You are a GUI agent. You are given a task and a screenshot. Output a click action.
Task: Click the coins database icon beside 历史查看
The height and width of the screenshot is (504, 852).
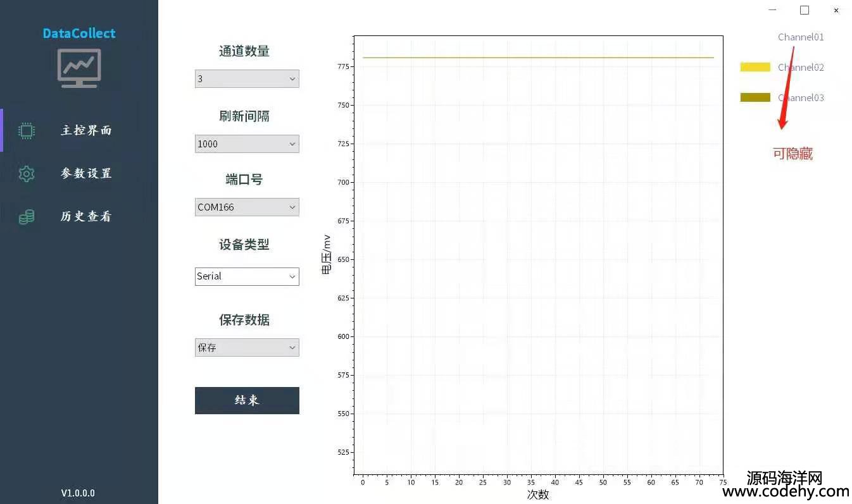(27, 217)
